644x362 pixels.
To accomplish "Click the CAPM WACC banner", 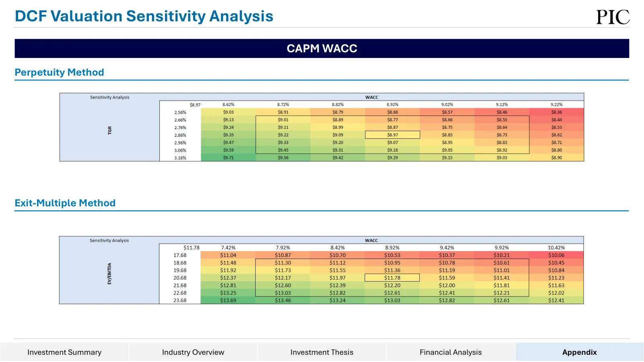I will click(322, 48).
